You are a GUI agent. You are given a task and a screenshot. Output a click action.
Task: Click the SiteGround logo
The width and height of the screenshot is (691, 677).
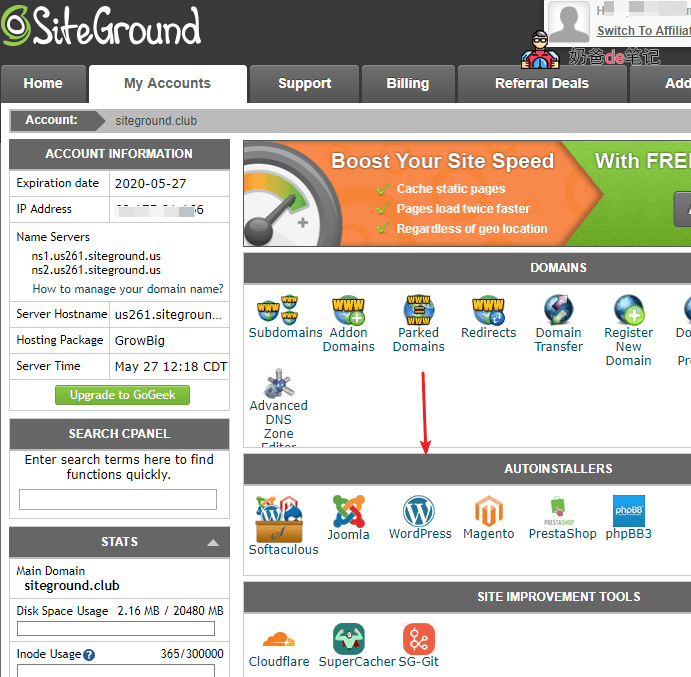point(101,26)
